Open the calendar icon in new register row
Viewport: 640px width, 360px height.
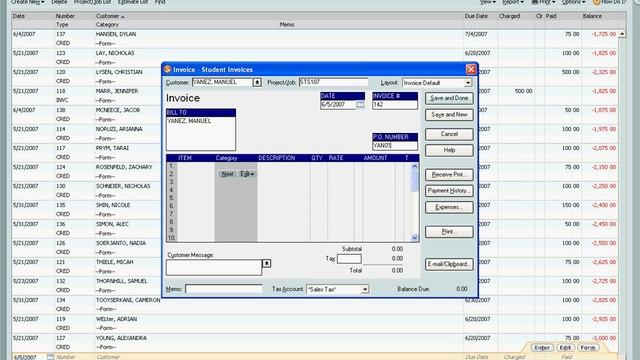tap(50, 357)
